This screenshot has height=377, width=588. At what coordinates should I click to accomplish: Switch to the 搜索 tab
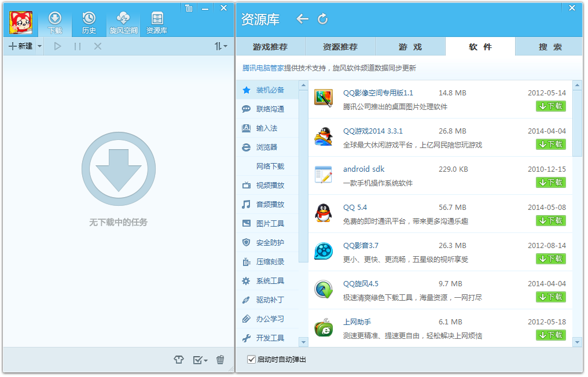pos(550,47)
